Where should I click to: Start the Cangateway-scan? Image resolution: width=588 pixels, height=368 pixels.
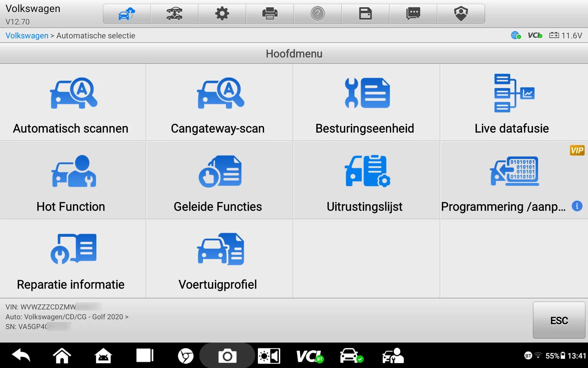[x=220, y=102]
